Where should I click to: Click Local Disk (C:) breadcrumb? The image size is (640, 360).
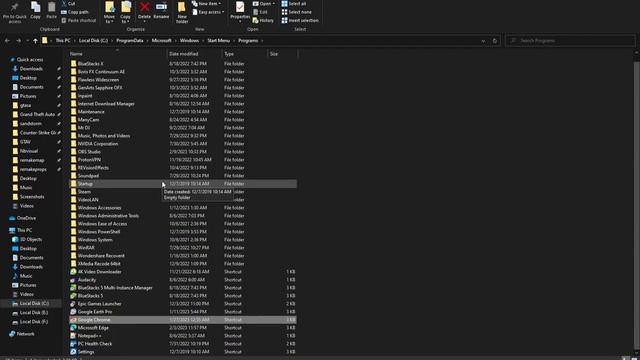pyautogui.click(x=93, y=41)
